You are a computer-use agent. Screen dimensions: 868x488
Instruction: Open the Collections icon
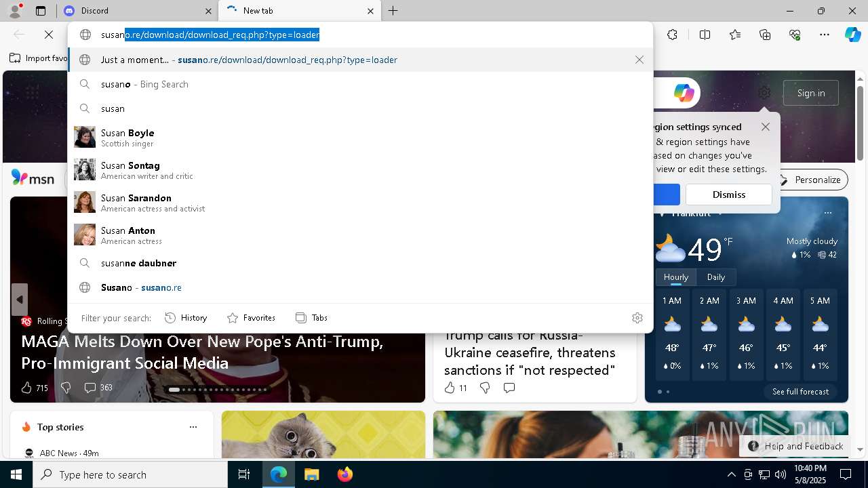tap(765, 35)
